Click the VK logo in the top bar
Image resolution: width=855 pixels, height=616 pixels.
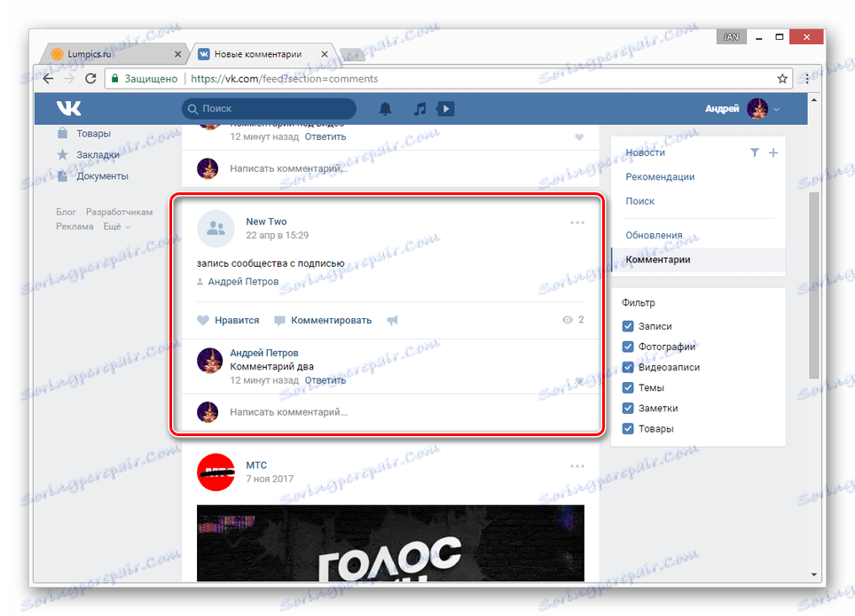tap(69, 107)
